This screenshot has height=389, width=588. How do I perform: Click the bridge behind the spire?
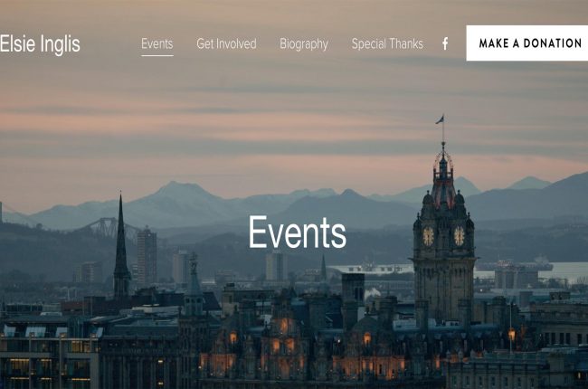[105, 228]
